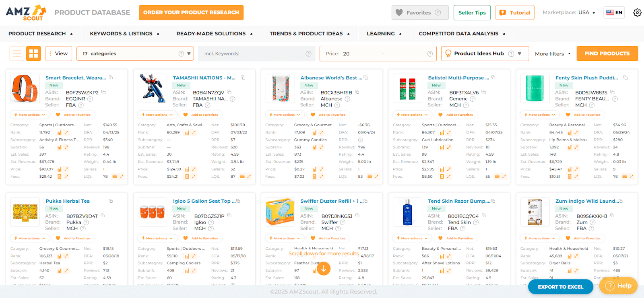Open the Fenty Skin Plush Puddi... link

(x=586, y=78)
